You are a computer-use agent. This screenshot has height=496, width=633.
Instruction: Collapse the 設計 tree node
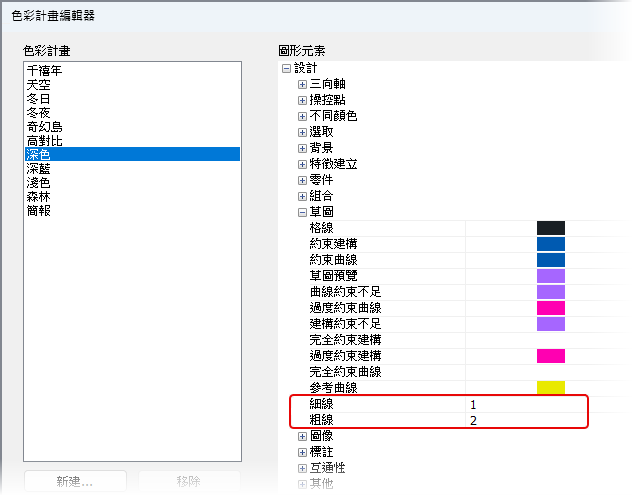pos(286,69)
